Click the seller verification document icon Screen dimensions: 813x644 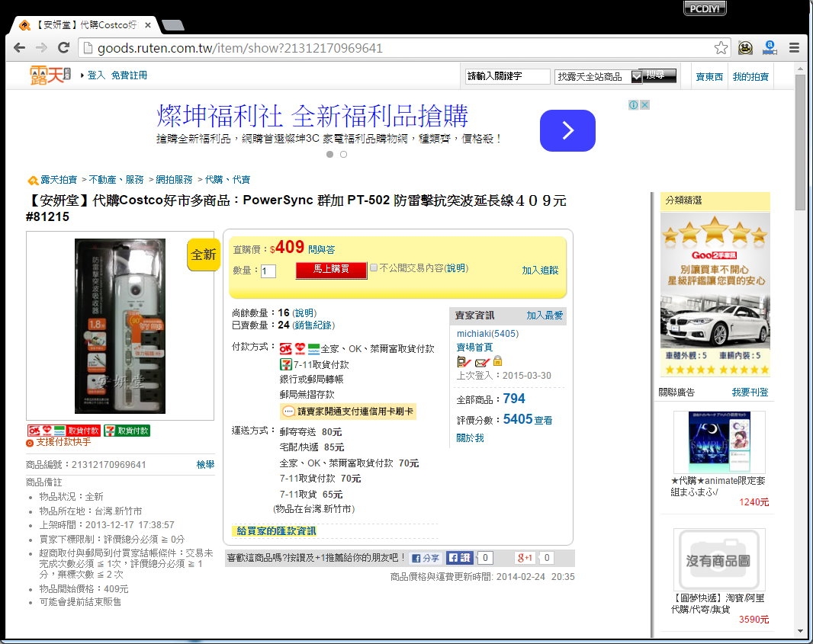[x=464, y=362]
